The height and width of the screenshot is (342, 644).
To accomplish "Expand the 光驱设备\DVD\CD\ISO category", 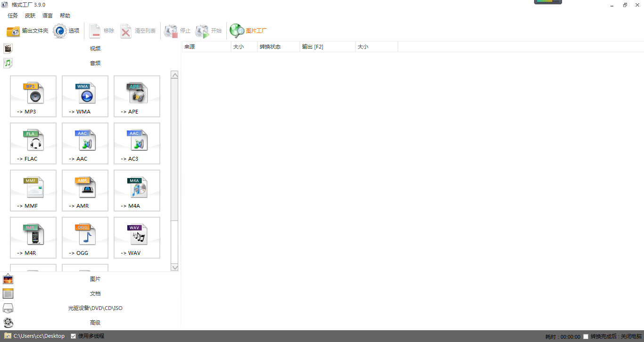I will pos(95,308).
